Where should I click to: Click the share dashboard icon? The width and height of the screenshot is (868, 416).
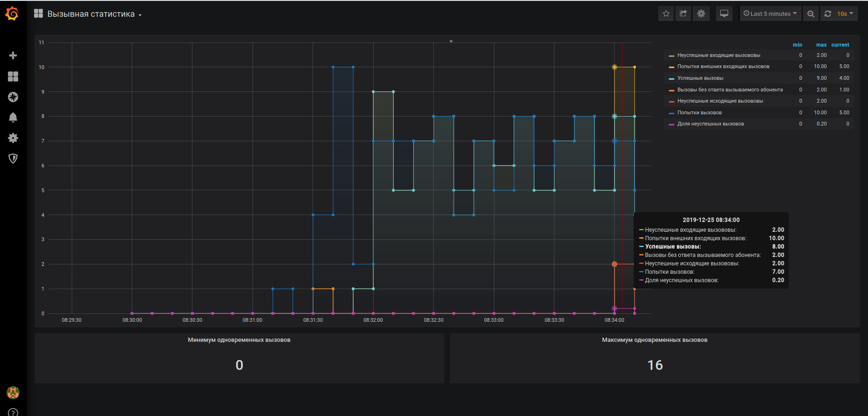click(683, 14)
